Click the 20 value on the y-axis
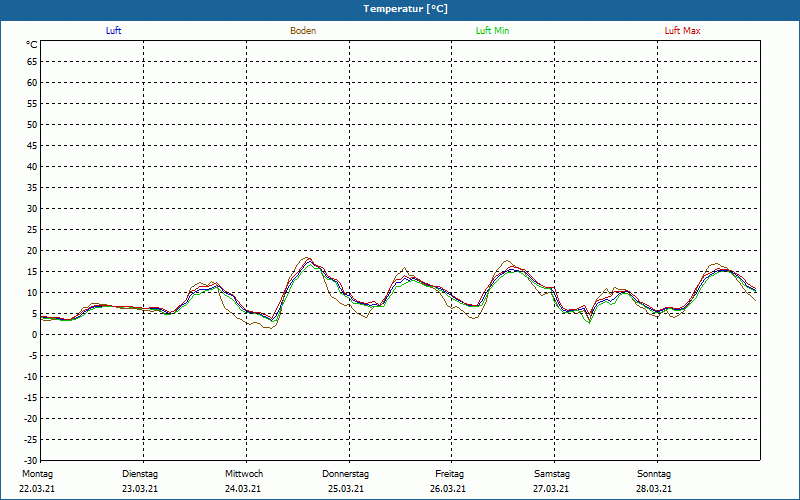Screen dimensions: 800x500 (32, 251)
